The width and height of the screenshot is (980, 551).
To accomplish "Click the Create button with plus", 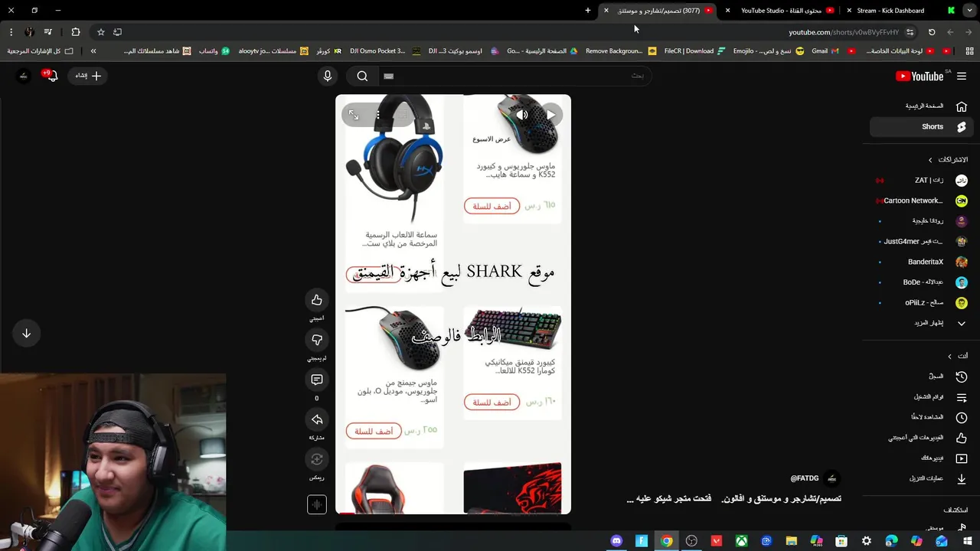I will [88, 76].
